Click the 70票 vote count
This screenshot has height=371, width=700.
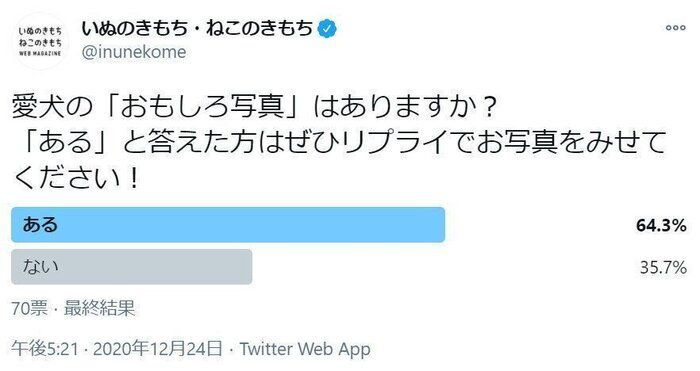(x=29, y=308)
